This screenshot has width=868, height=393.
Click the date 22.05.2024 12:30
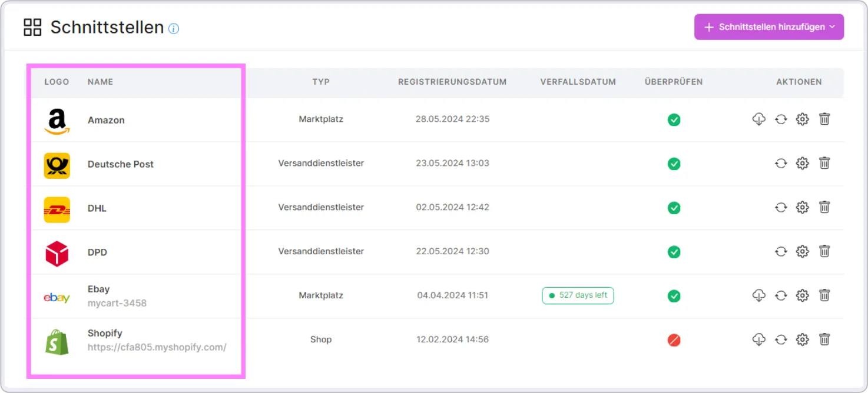coord(453,251)
